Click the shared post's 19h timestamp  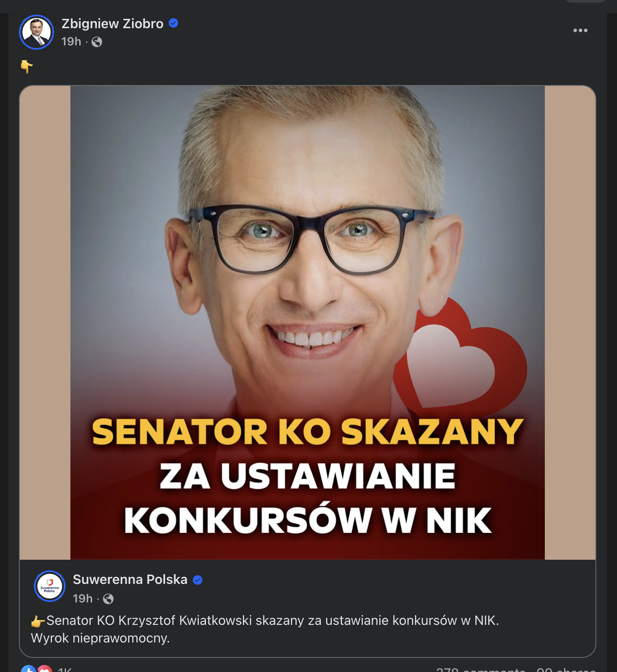[83, 598]
